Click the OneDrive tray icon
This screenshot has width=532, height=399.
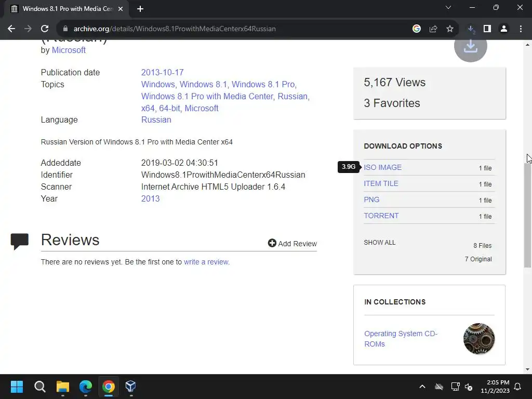439,387
